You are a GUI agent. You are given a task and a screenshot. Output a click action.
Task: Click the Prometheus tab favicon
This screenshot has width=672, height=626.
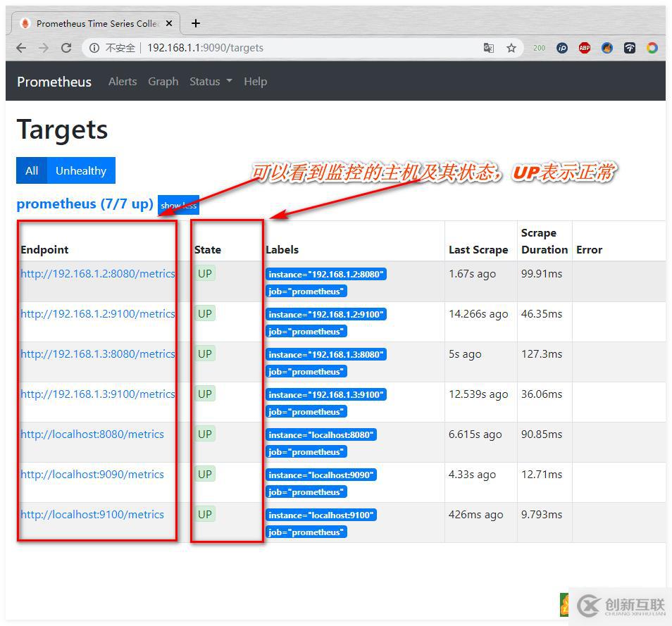[x=25, y=23]
